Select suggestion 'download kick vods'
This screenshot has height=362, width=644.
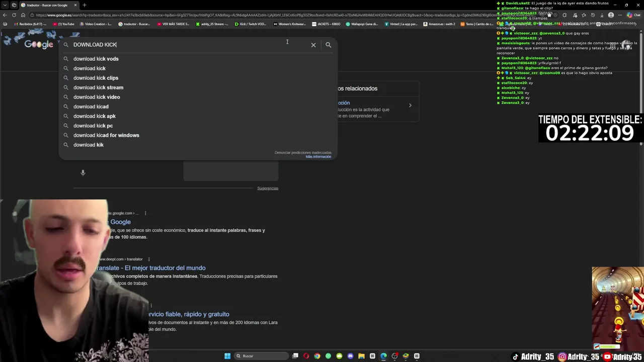coord(198,59)
